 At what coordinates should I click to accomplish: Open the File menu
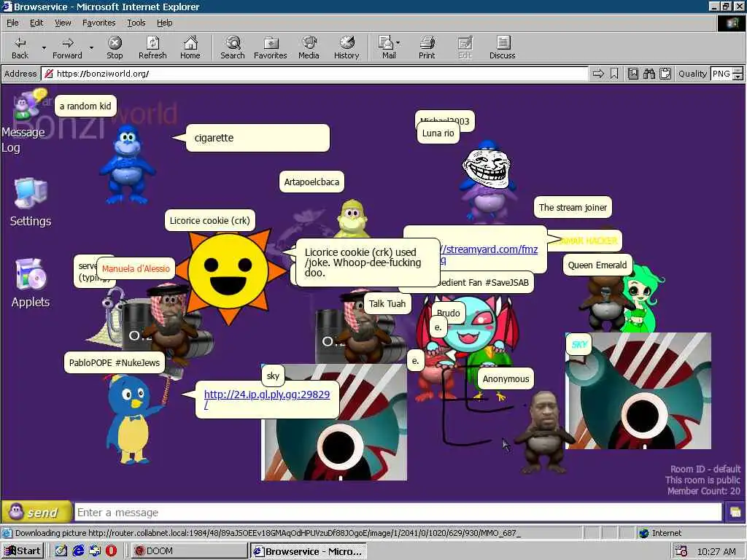click(12, 23)
